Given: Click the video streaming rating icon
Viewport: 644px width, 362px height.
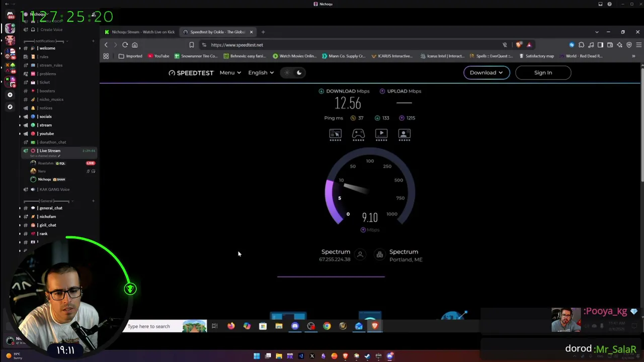Looking at the screenshot, I should pos(381,134).
